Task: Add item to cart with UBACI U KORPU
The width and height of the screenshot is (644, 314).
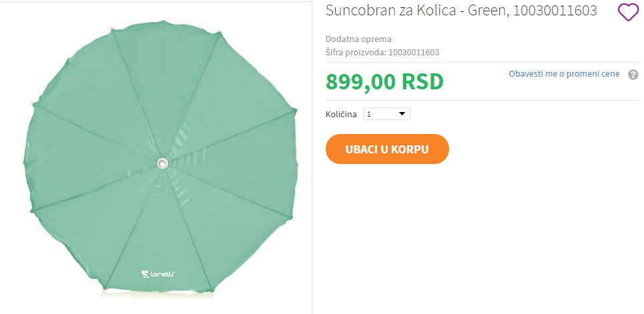Action: [387, 149]
